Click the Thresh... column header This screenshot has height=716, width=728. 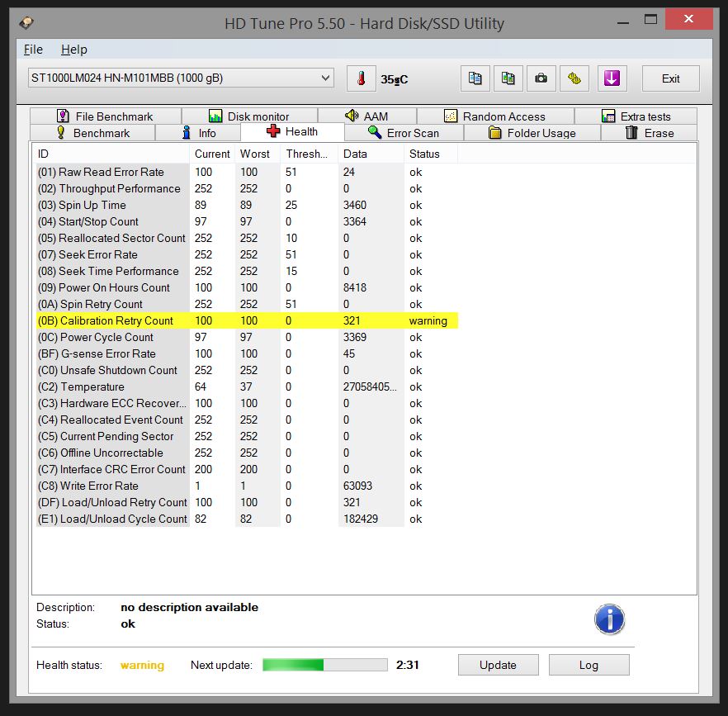tap(310, 154)
